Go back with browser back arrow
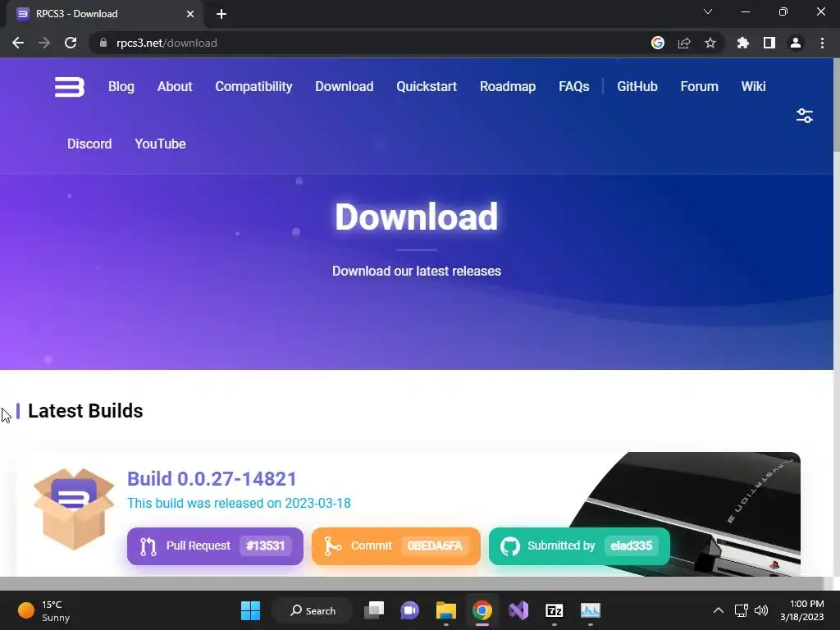The height and width of the screenshot is (630, 840). (18, 43)
